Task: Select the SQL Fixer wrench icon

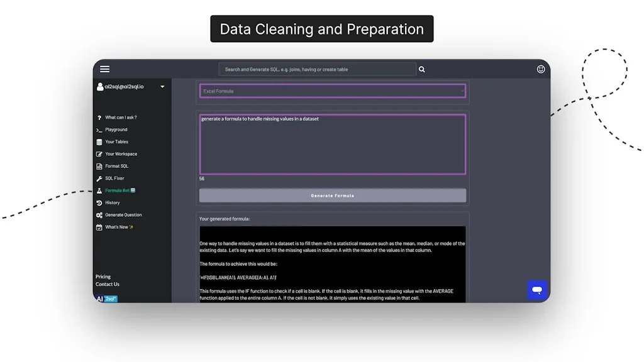Action: 101,178
